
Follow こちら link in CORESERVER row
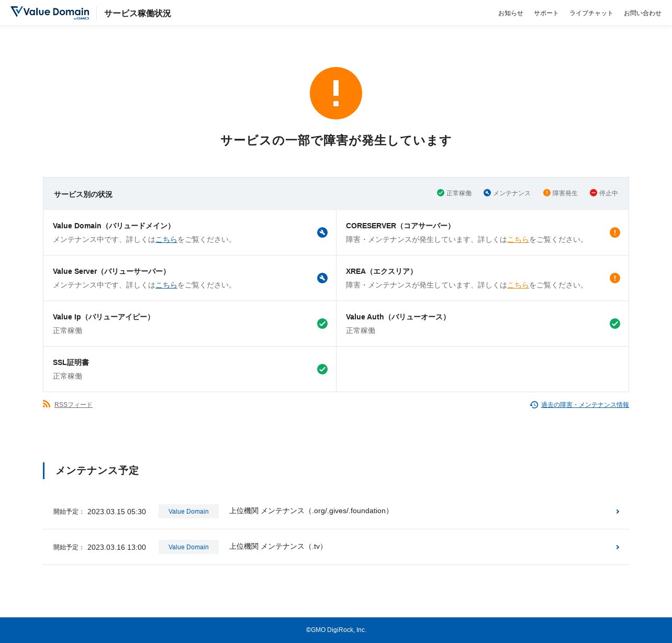pos(518,239)
